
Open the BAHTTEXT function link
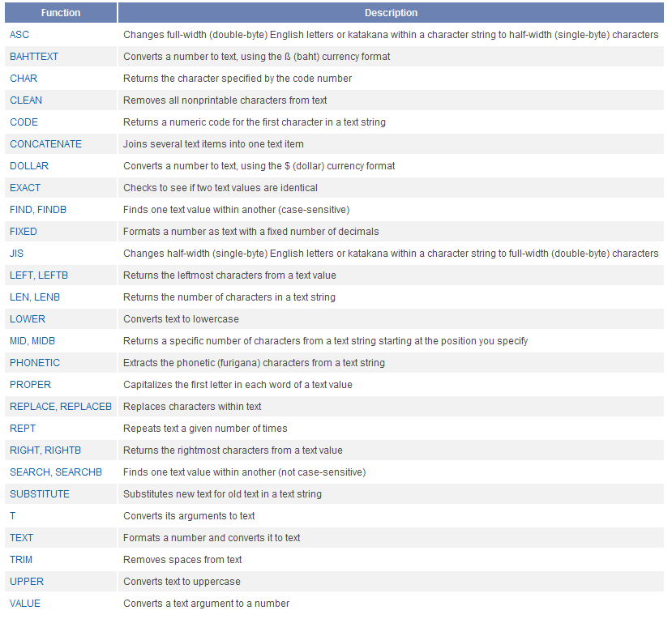click(34, 57)
